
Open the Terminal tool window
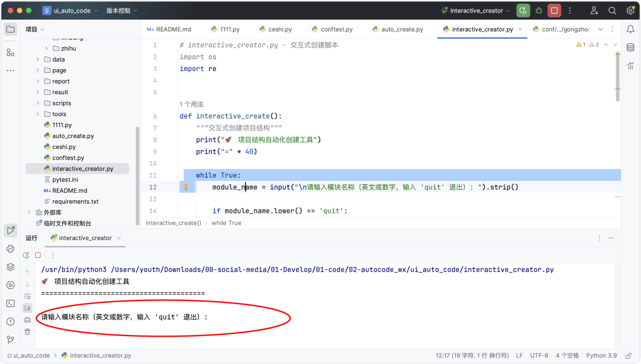[10, 303]
